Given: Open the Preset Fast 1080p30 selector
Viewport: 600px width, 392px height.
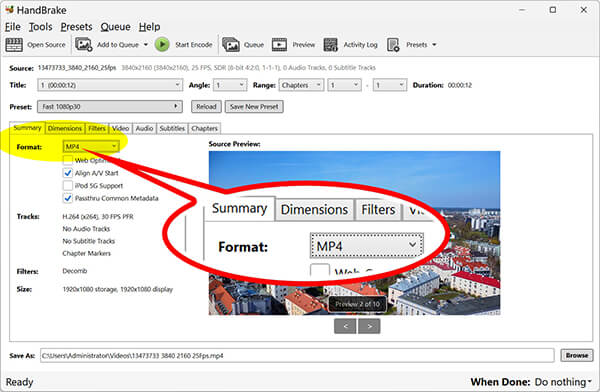Looking at the screenshot, I should tap(110, 106).
